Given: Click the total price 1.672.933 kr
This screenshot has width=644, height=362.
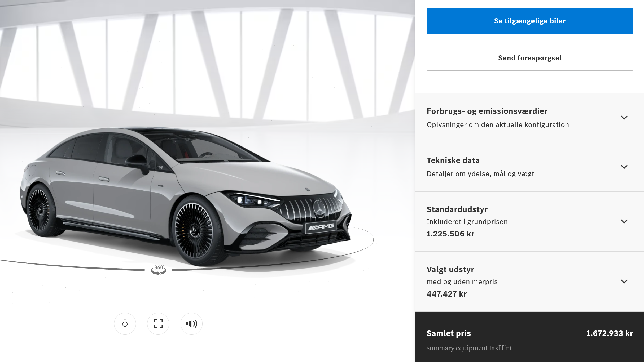Looking at the screenshot, I should tap(610, 333).
